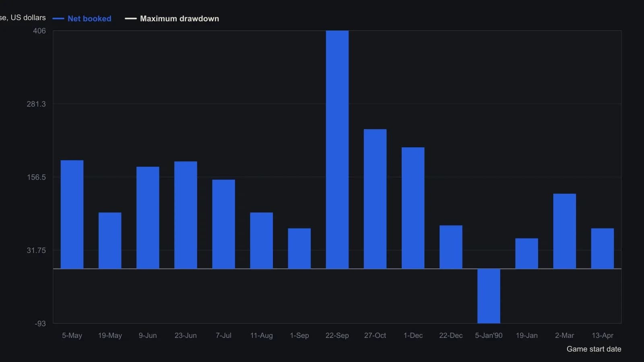644x362 pixels.
Task: Click the 11-Aug bar
Action: pyautogui.click(x=261, y=241)
